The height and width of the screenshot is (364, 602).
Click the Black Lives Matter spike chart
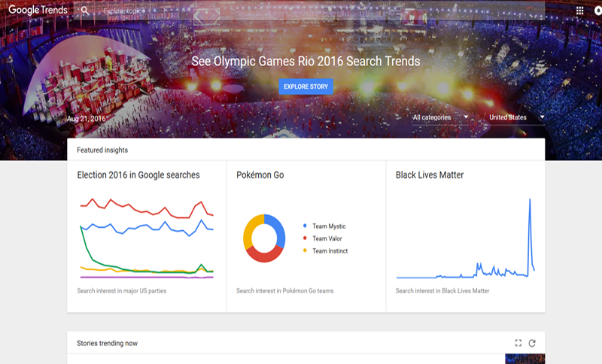coord(465,238)
